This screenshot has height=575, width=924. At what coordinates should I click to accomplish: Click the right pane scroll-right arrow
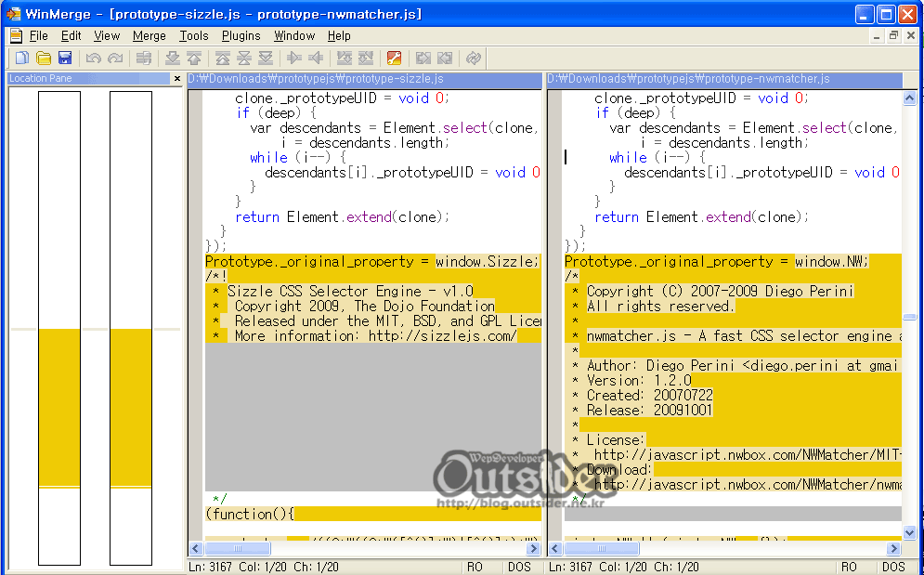[x=894, y=548]
